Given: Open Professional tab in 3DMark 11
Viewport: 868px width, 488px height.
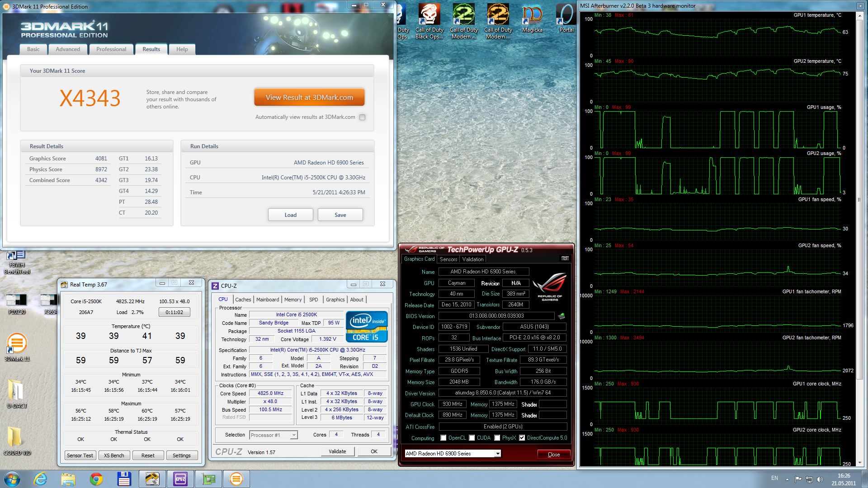Looking at the screenshot, I should [111, 49].
